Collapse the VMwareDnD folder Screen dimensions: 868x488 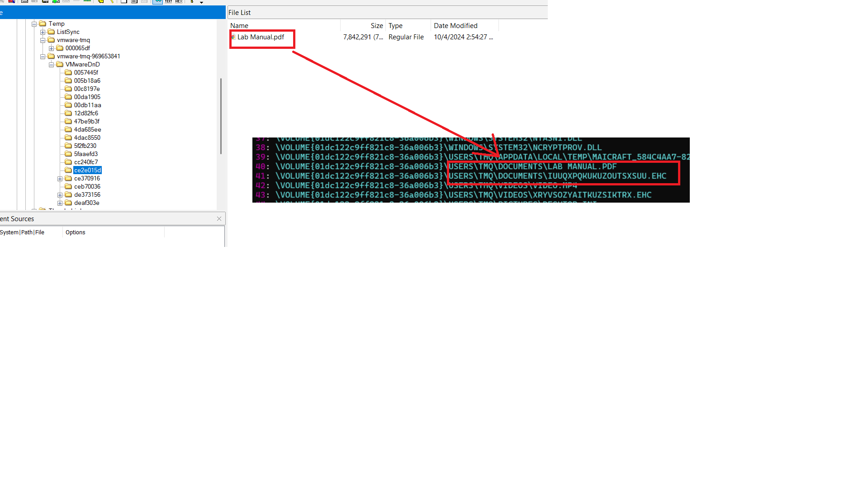(51, 65)
